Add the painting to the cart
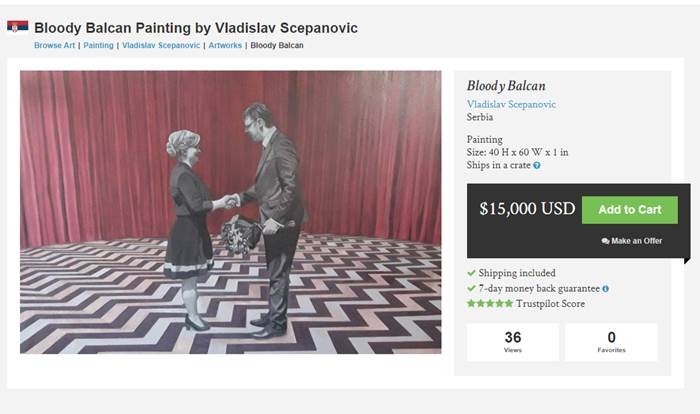The image size is (700, 414). tap(629, 209)
